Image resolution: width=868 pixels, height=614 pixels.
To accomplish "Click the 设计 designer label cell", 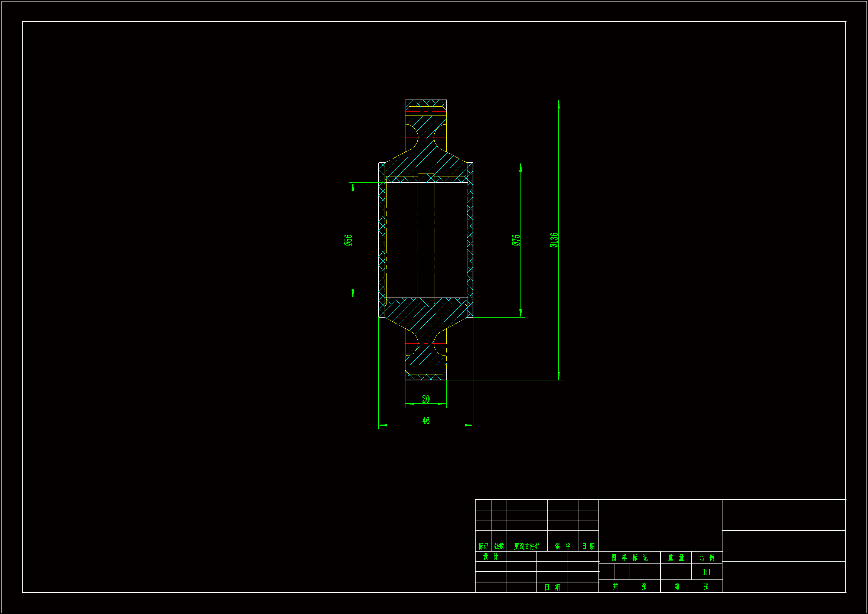I will 491,556.
